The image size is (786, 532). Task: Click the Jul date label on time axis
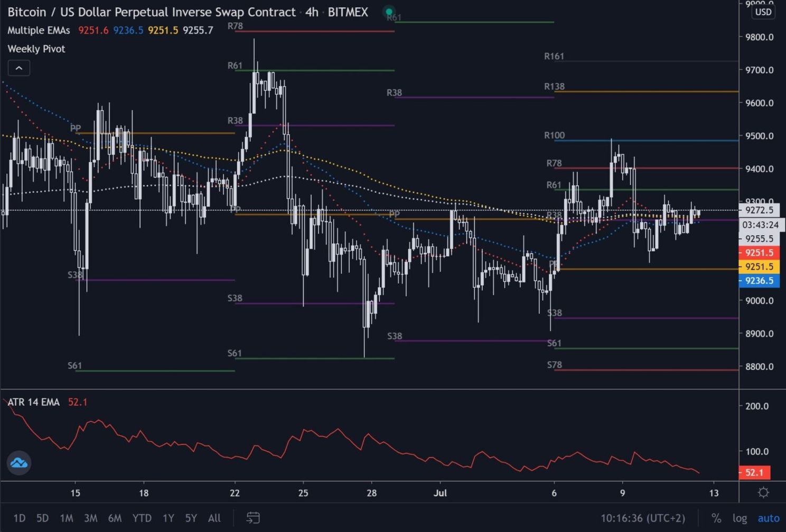click(440, 493)
